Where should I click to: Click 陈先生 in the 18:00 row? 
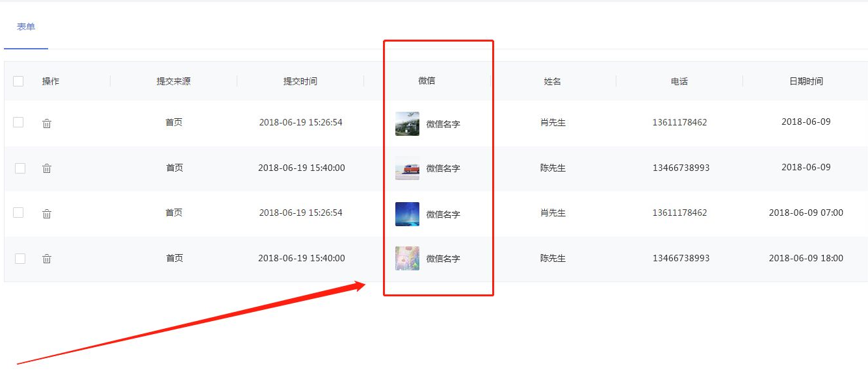point(553,258)
